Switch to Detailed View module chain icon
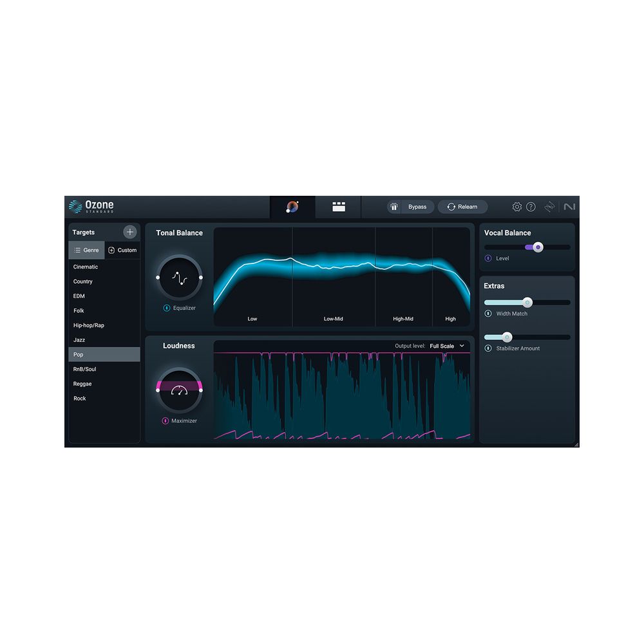Screen dimensions: 644x644 tap(338, 207)
